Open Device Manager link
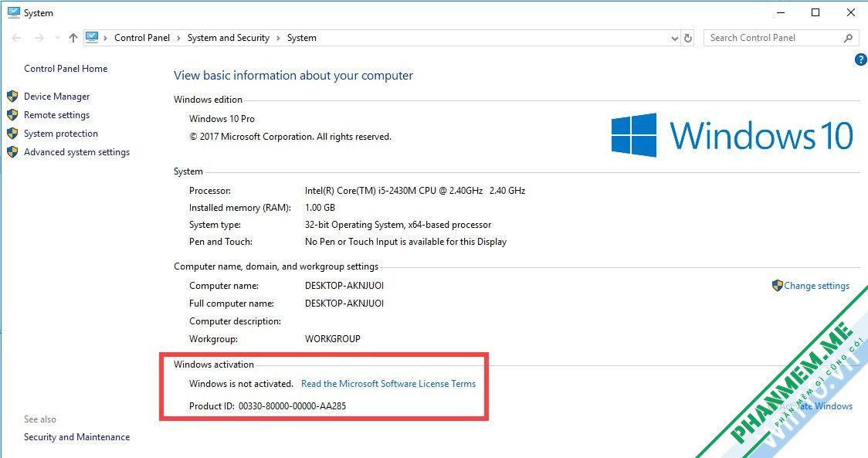868x458 pixels. pos(56,97)
